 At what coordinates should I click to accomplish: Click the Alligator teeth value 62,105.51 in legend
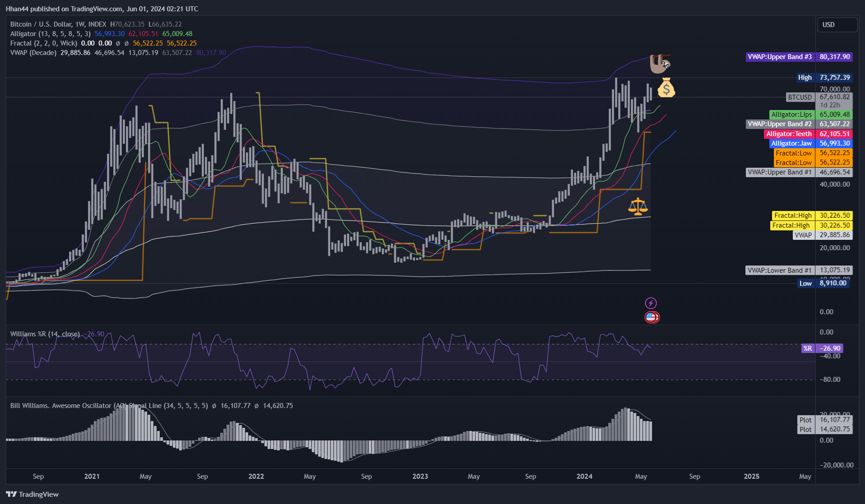(143, 34)
